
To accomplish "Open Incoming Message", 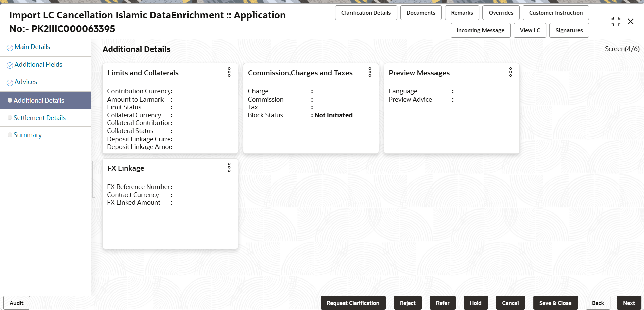I will [x=480, y=30].
